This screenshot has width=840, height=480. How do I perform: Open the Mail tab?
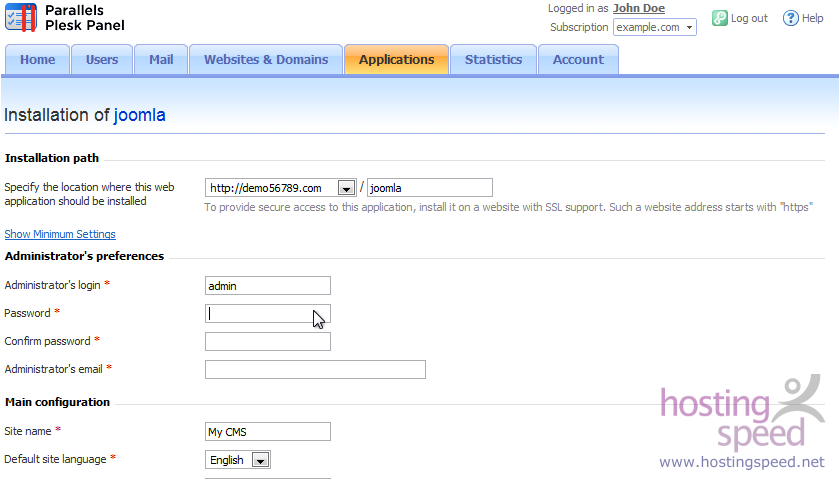pyautogui.click(x=161, y=59)
